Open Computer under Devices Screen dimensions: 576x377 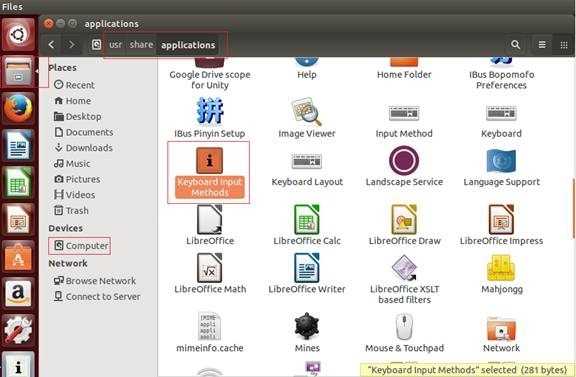pos(80,246)
